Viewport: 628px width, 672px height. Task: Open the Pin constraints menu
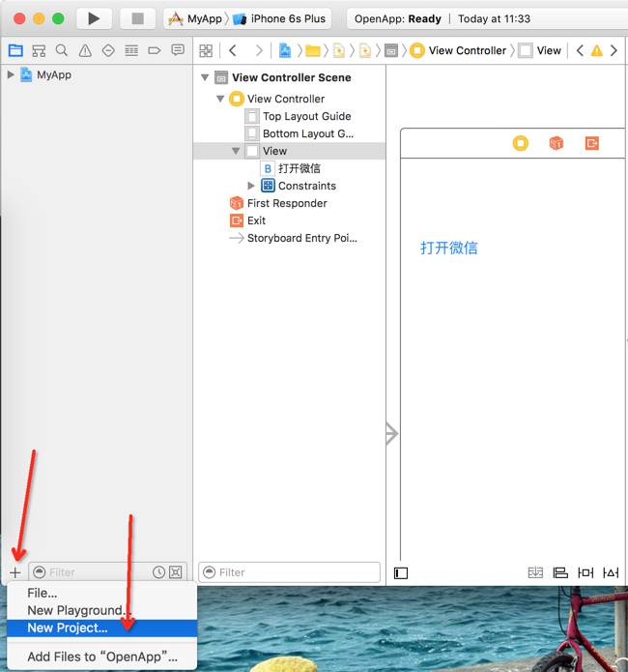pyautogui.click(x=585, y=572)
